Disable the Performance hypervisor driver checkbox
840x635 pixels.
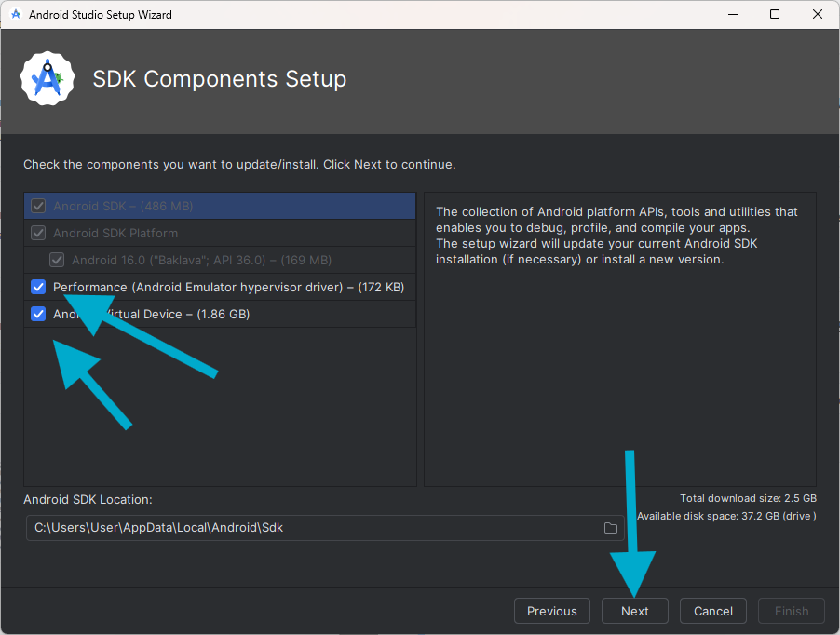38,287
